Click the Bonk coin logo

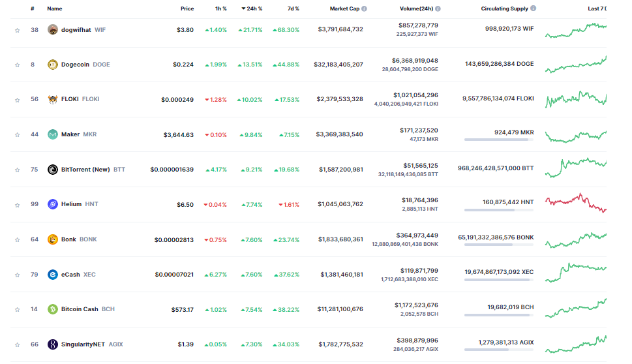52,239
